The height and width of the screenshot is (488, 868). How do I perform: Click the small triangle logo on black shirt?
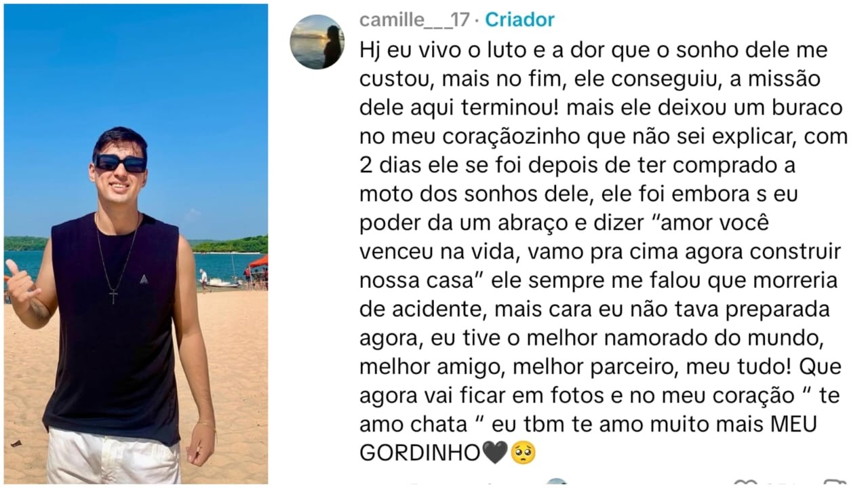point(144,278)
